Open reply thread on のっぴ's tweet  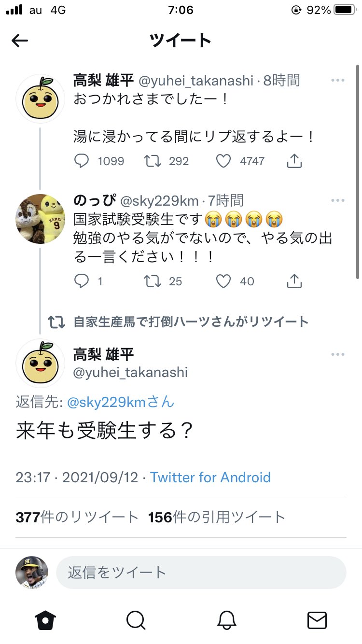[82, 281]
